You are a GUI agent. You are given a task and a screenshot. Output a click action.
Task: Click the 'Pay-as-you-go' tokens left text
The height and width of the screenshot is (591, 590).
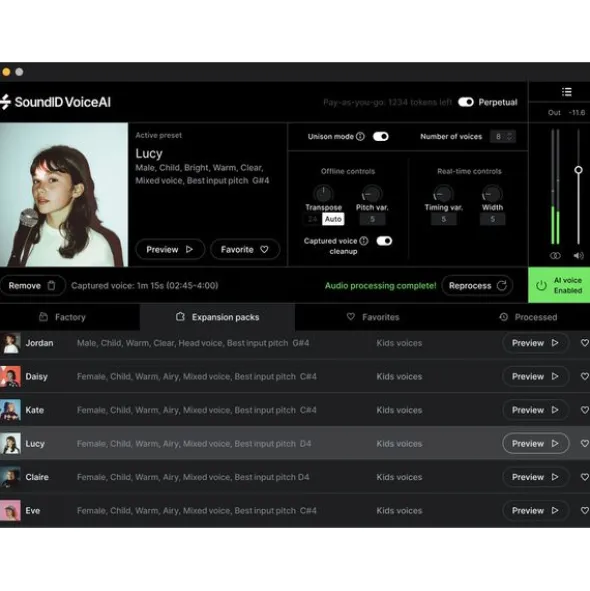pyautogui.click(x=388, y=102)
